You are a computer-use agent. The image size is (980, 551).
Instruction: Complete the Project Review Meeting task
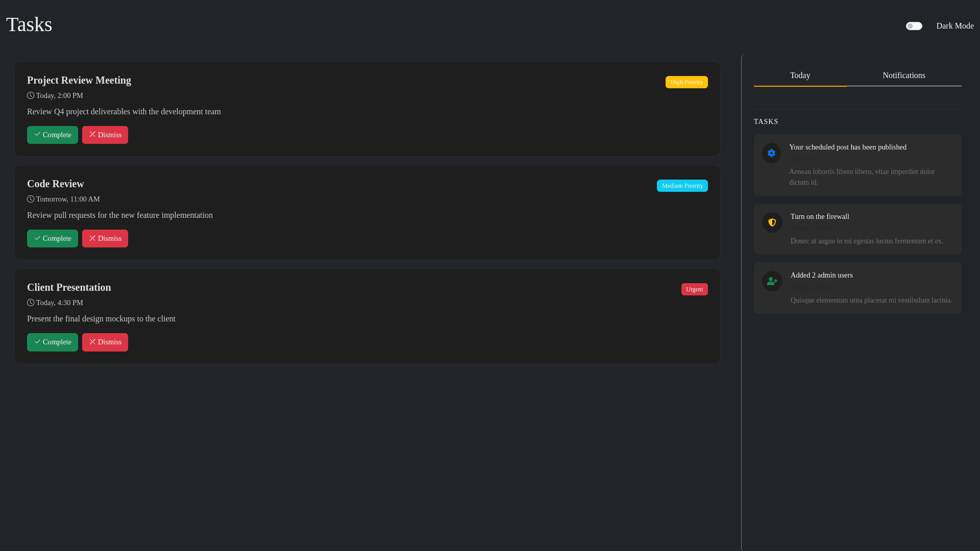[53, 135]
